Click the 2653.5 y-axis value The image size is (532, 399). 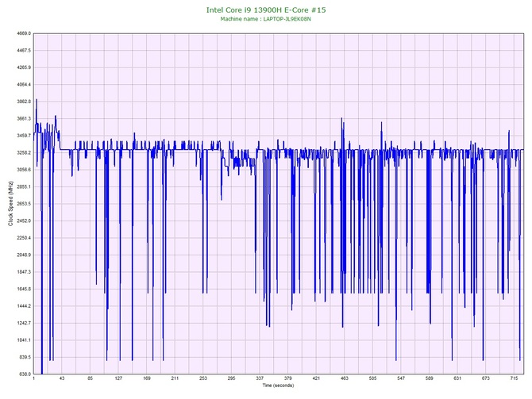24,204
